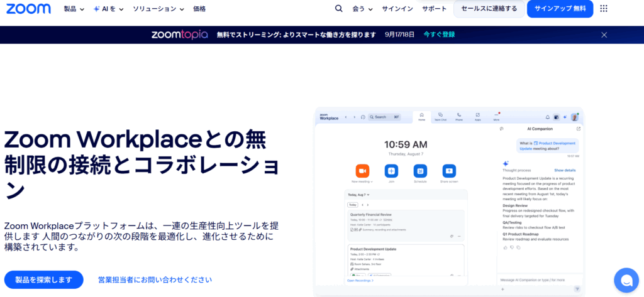The width and height of the screenshot is (644, 297).
Task: Close the Zoomtopia announcement banner
Action: coord(604,35)
